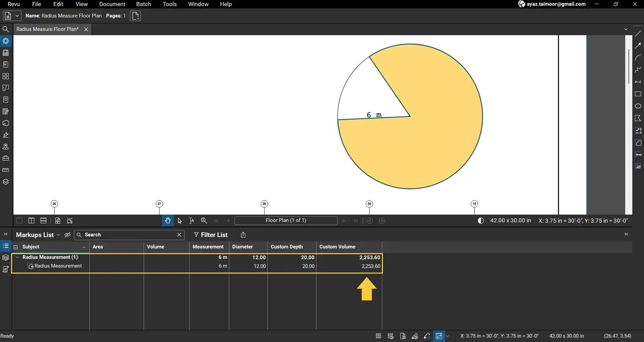
Task: Switch to the Radius Measure Floor Plan tab
Action: [47, 29]
